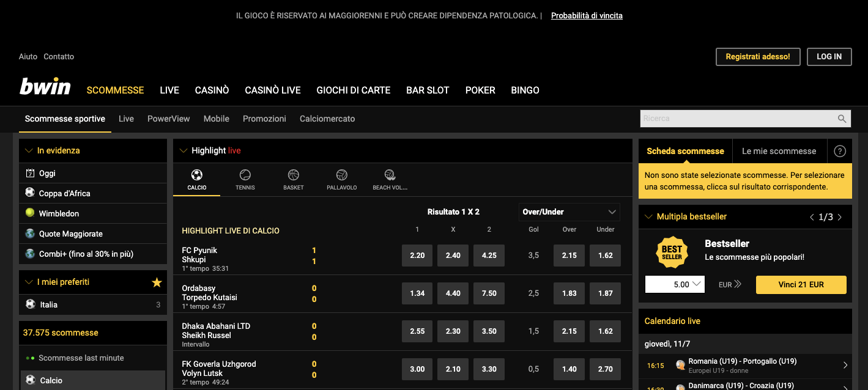Open Wimbledon in sidebar
Viewport: 868px width, 390px height.
tap(93, 213)
